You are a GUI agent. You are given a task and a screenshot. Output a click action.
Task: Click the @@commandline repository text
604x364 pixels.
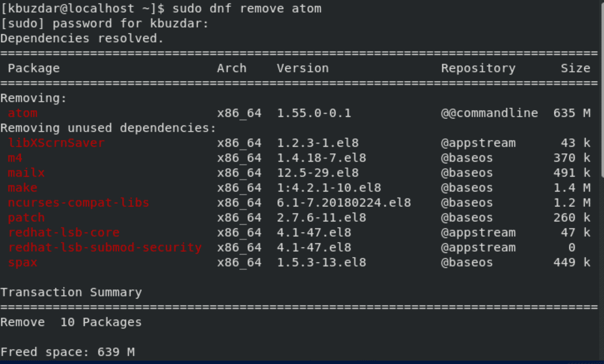(489, 113)
